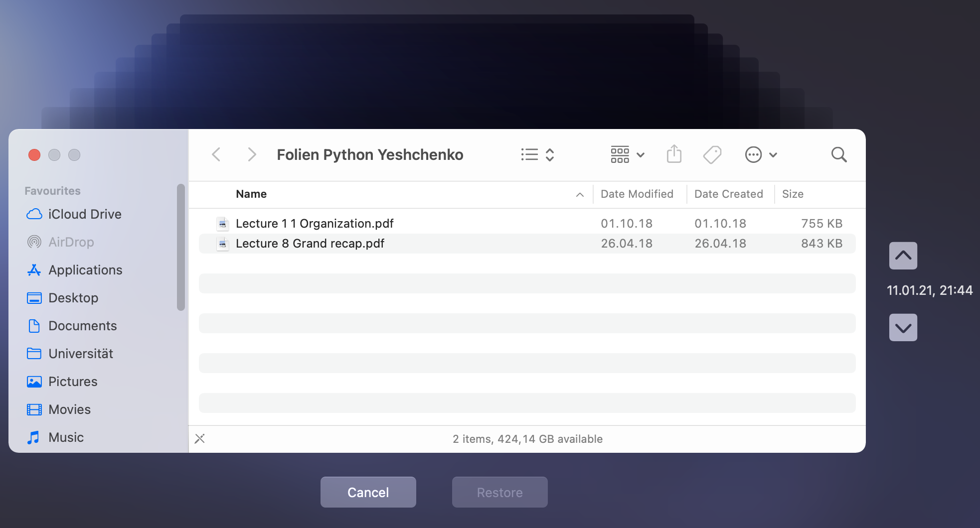This screenshot has height=528, width=980.
Task: Click the red close window button
Action: point(34,155)
